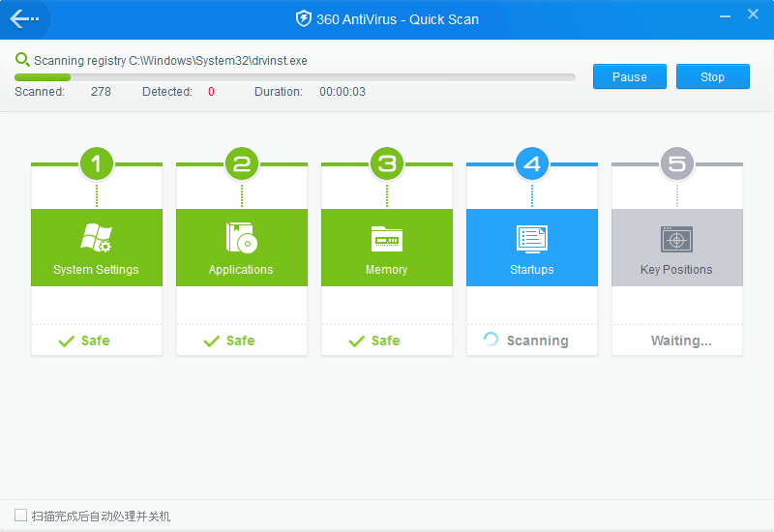The image size is (774, 532).
Task: Go back using the arrow icon
Action: coord(24,19)
